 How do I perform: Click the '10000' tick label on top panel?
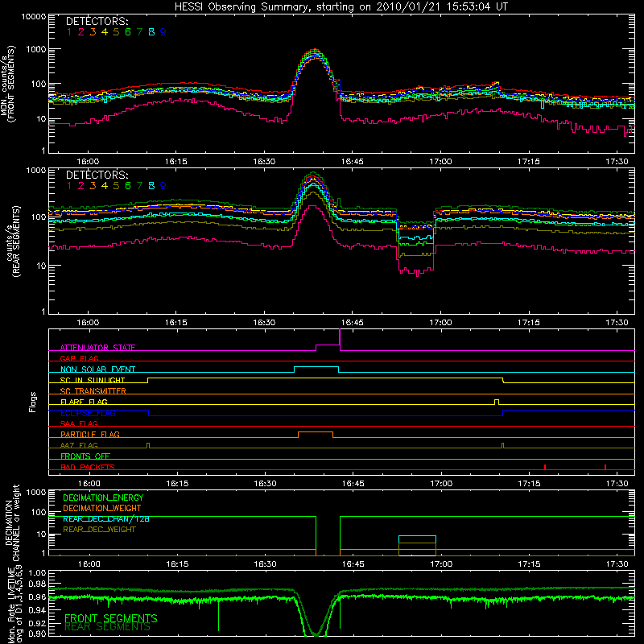coord(34,17)
